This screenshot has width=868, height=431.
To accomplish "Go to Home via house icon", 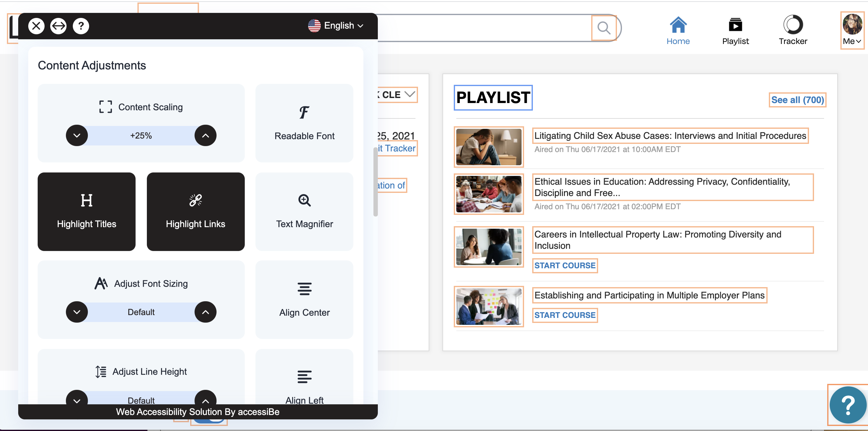I will 678,25.
